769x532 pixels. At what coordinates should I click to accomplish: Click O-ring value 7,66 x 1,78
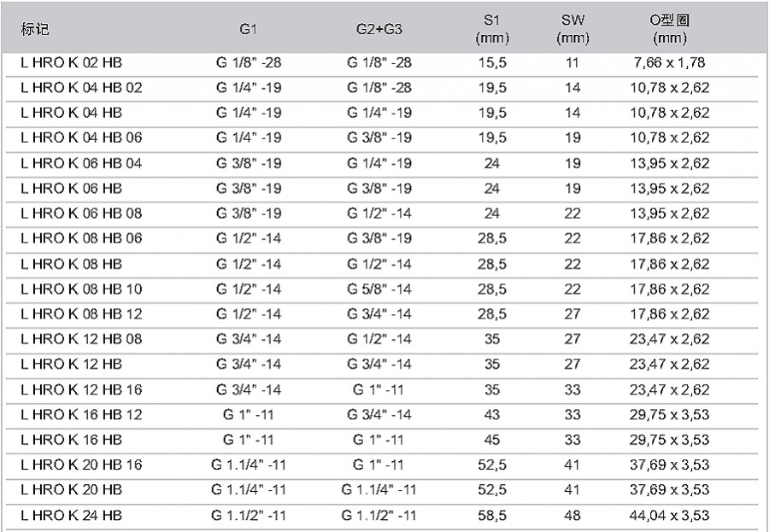pos(669,63)
